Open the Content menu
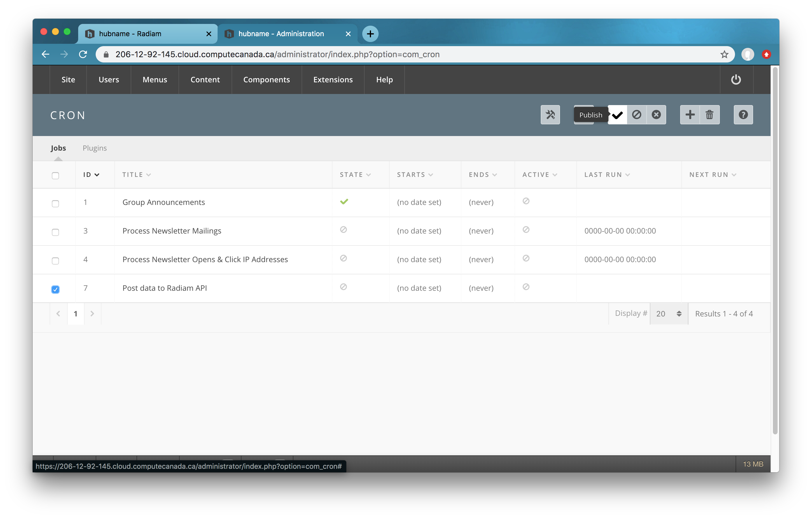The width and height of the screenshot is (812, 519). tap(205, 80)
